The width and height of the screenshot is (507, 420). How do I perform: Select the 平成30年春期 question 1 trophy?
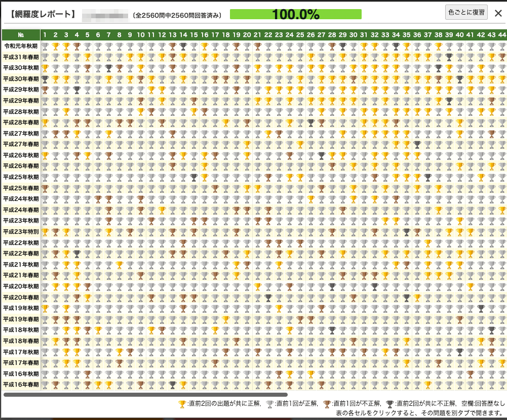tap(45, 79)
